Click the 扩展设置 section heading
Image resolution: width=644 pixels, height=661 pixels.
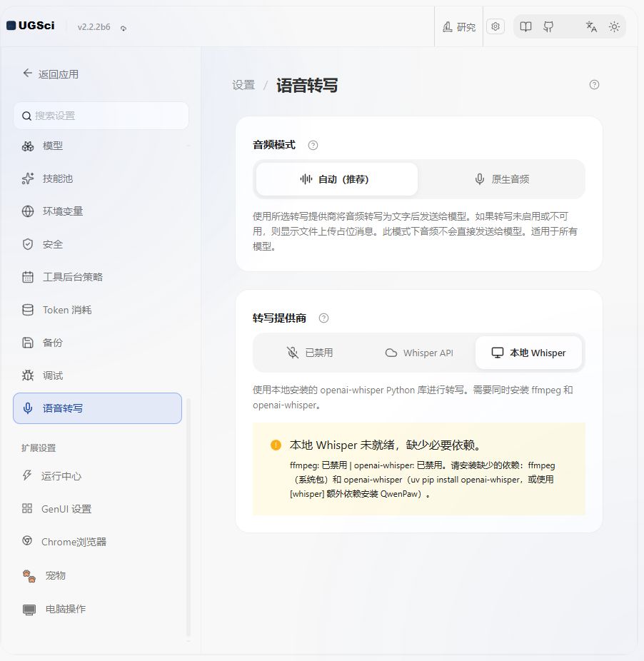39,448
